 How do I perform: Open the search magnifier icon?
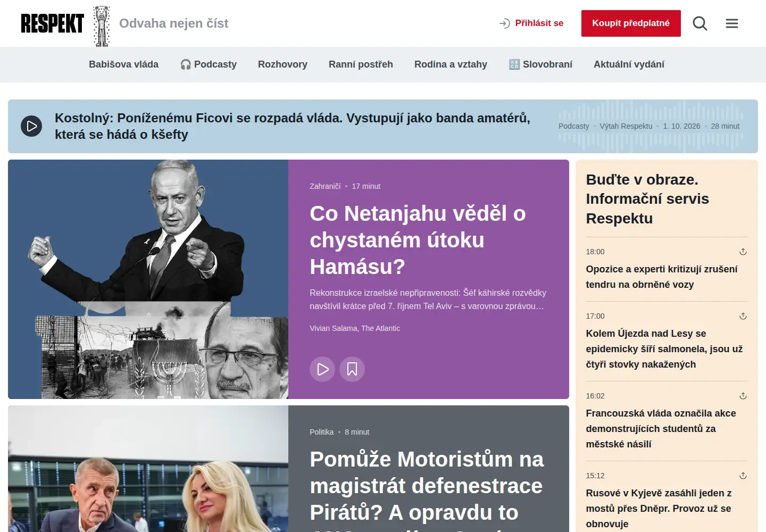point(700,23)
